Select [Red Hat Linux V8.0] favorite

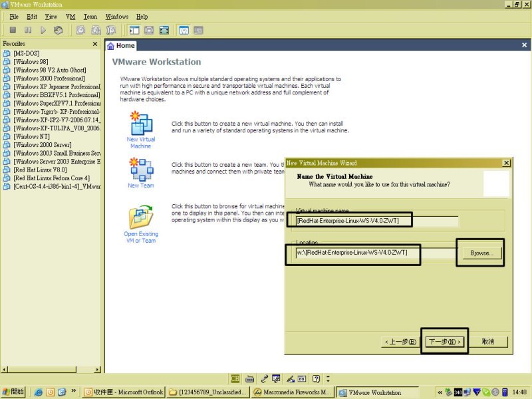click(x=40, y=170)
